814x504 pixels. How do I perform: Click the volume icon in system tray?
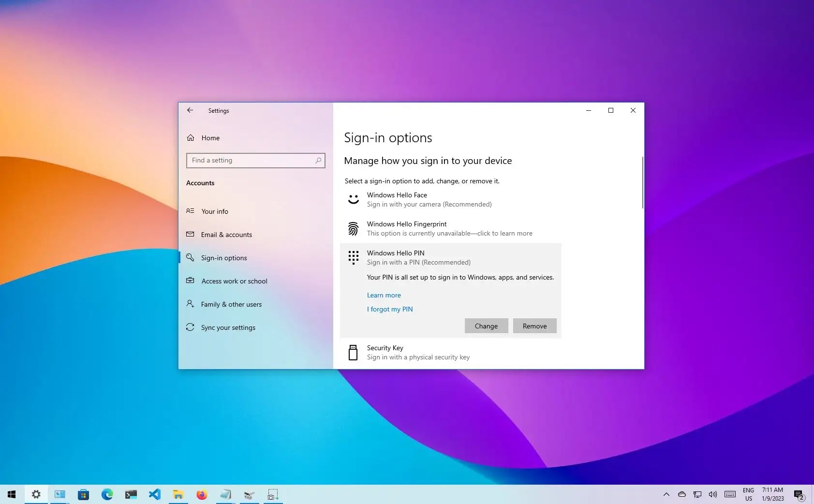coord(711,494)
